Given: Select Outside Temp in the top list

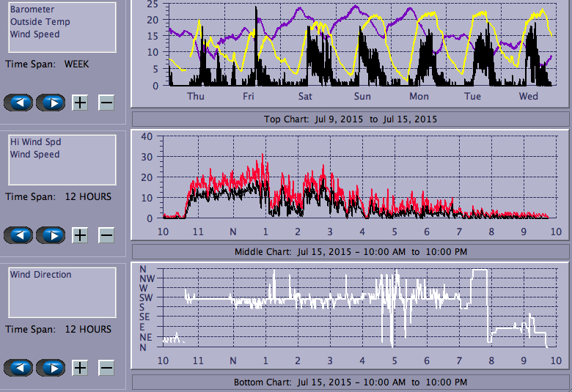Looking at the screenshot, I should point(40,22).
